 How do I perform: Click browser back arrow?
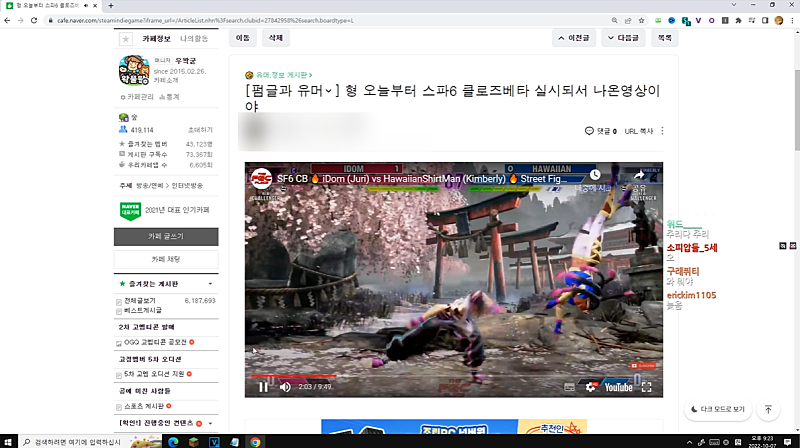tap(7, 20)
